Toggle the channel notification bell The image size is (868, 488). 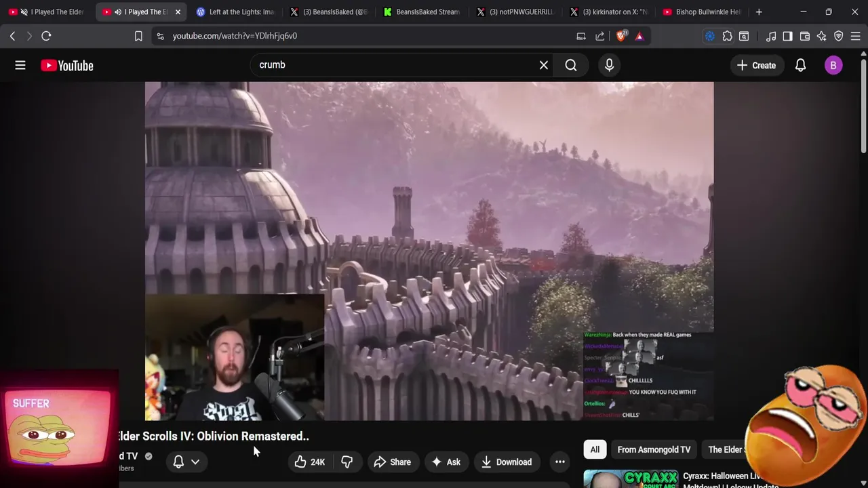pyautogui.click(x=178, y=462)
